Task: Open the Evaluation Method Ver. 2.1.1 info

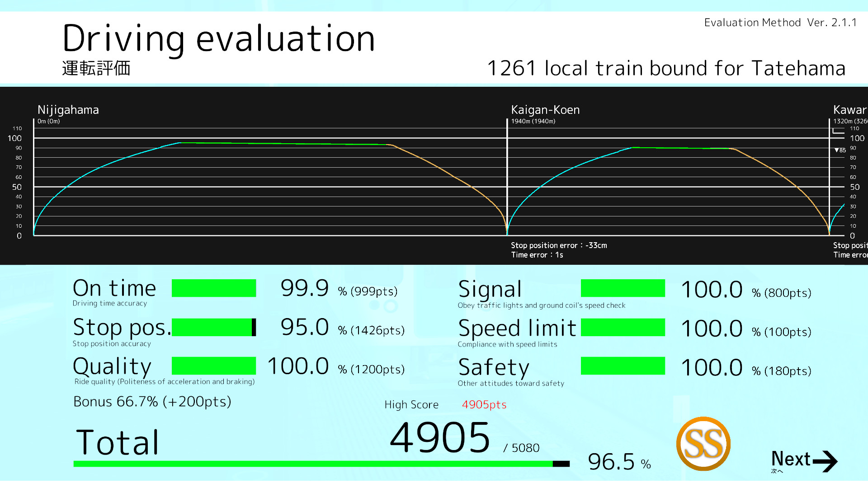Action: (780, 22)
